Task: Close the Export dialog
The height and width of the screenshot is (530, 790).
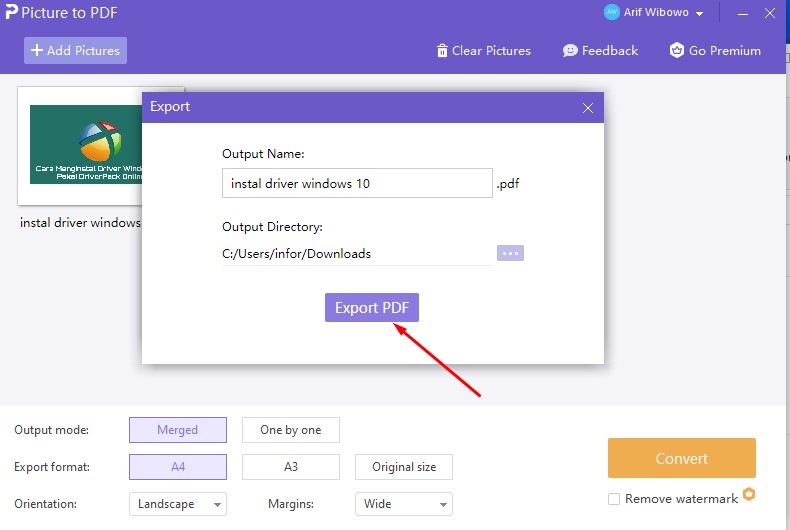Action: click(x=587, y=107)
